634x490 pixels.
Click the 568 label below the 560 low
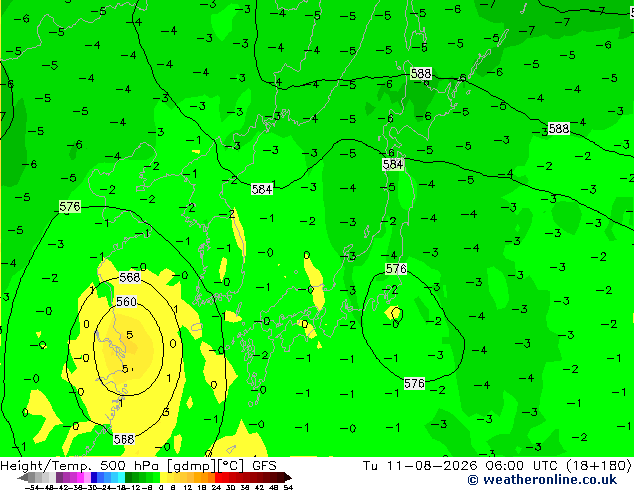[x=124, y=439]
